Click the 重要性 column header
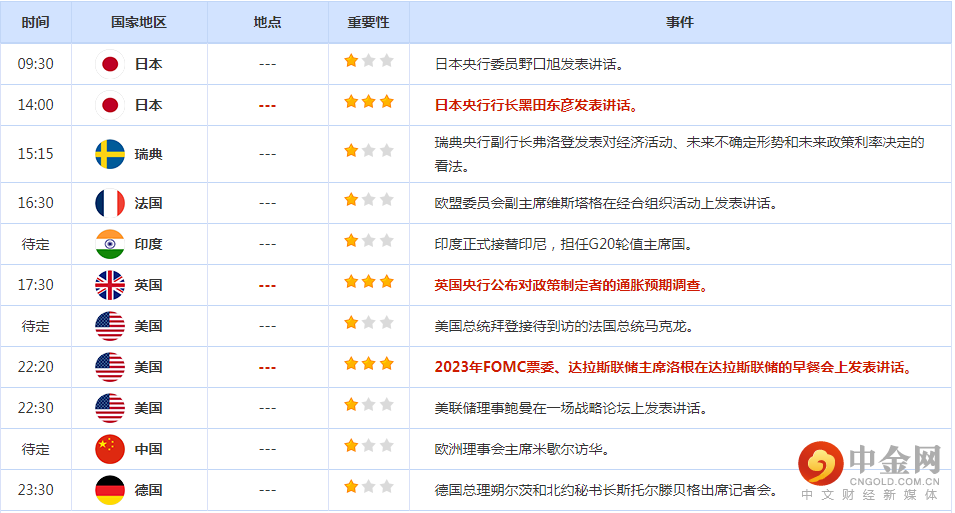The height and width of the screenshot is (513, 955). click(x=368, y=22)
